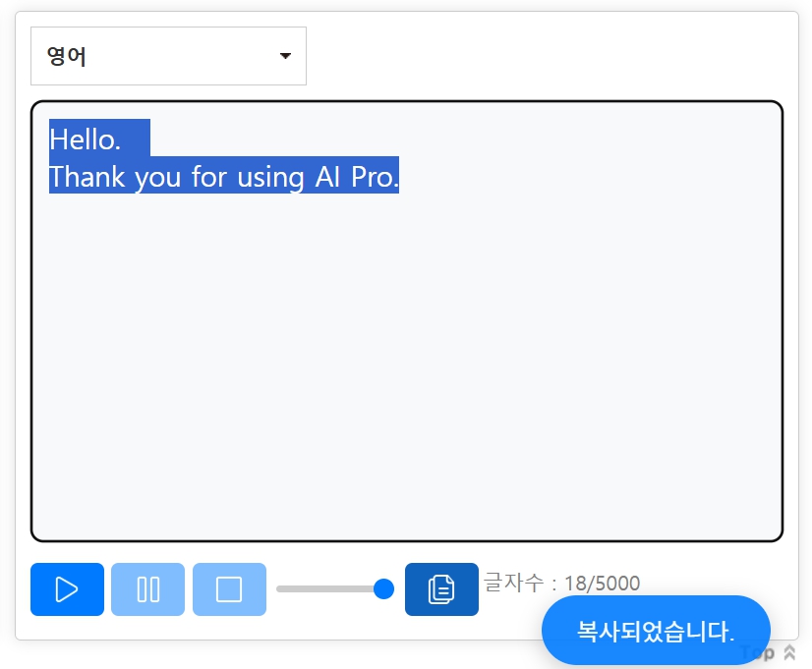Open the 영어 language dropdown
The width and height of the screenshot is (812, 669).
click(x=168, y=56)
